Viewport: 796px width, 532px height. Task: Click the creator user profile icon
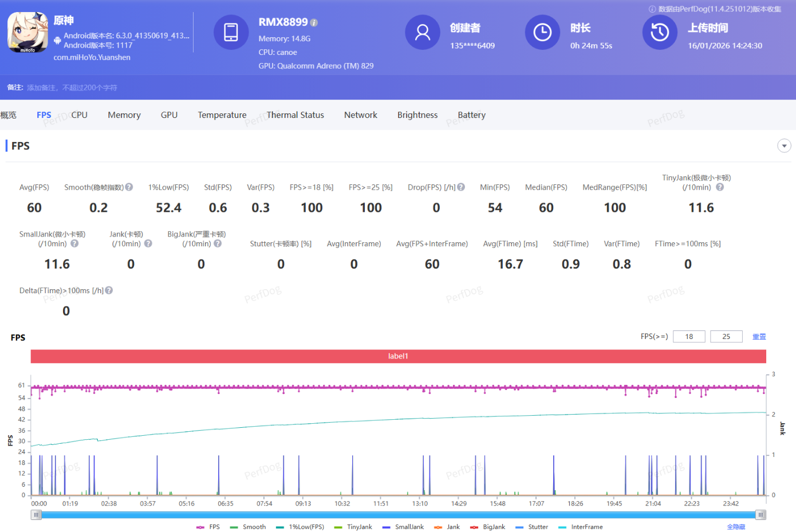(423, 33)
